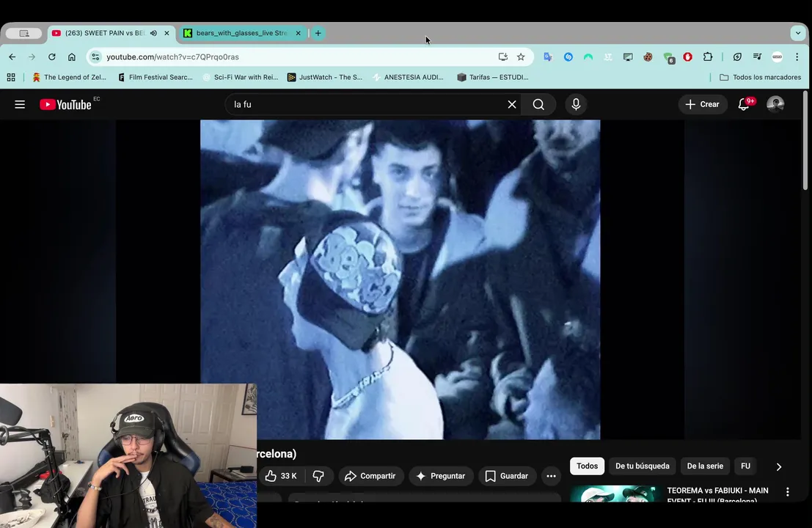Open the Crear upload menu
This screenshot has width=812, height=528.
pos(702,105)
